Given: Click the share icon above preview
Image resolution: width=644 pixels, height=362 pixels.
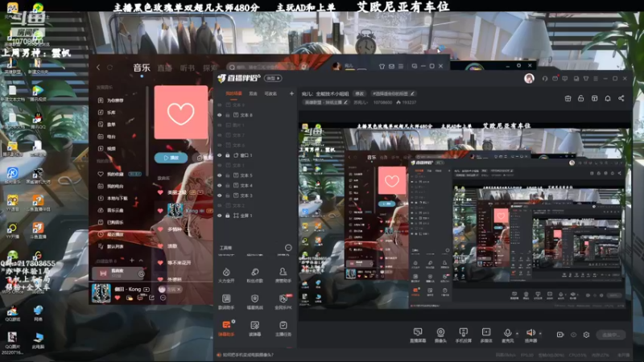Looking at the screenshot, I should pyautogui.click(x=621, y=98).
